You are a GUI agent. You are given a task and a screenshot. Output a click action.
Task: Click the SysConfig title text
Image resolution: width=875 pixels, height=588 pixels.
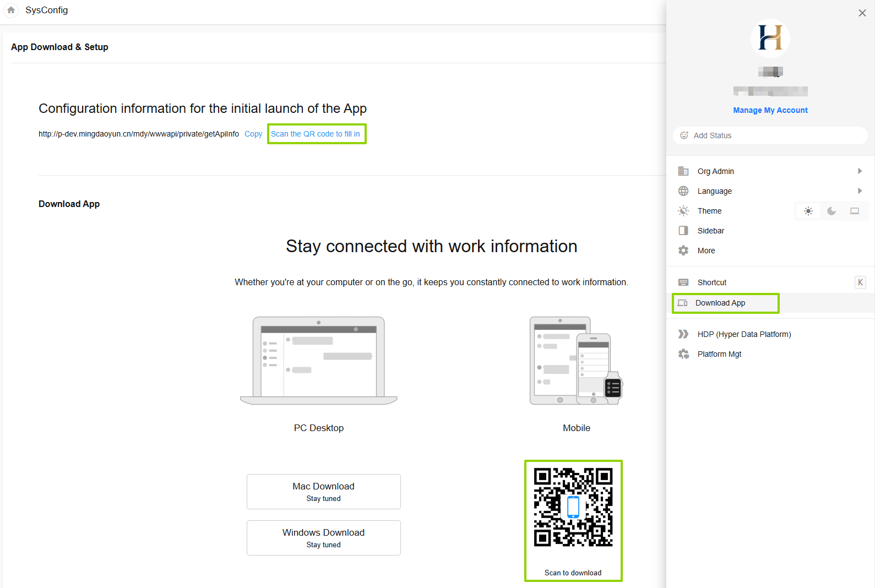tap(47, 10)
